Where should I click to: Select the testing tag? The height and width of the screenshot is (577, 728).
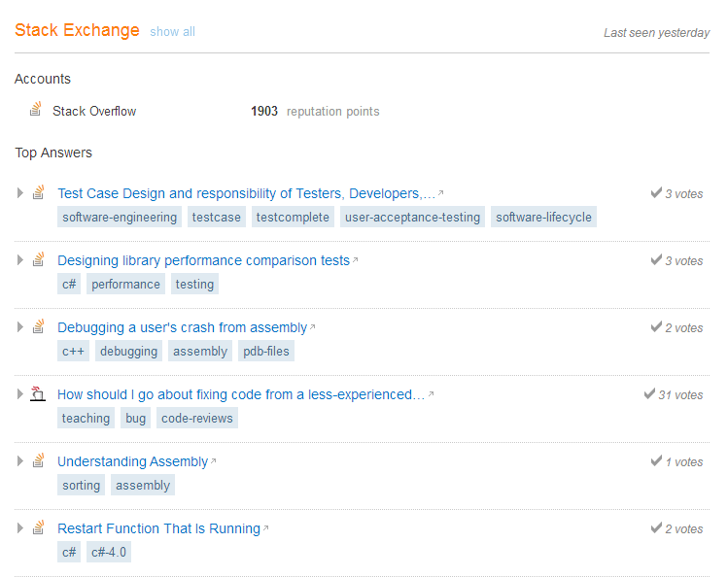(x=194, y=284)
